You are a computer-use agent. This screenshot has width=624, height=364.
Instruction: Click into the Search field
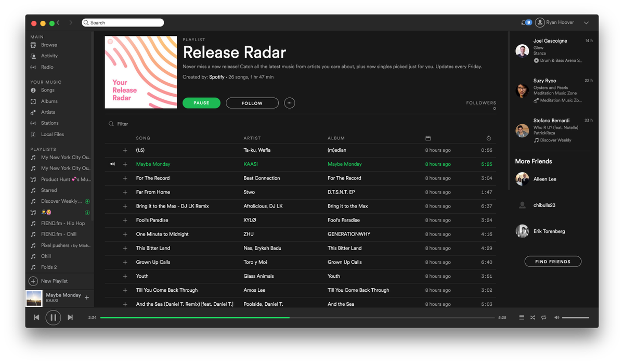pos(123,22)
